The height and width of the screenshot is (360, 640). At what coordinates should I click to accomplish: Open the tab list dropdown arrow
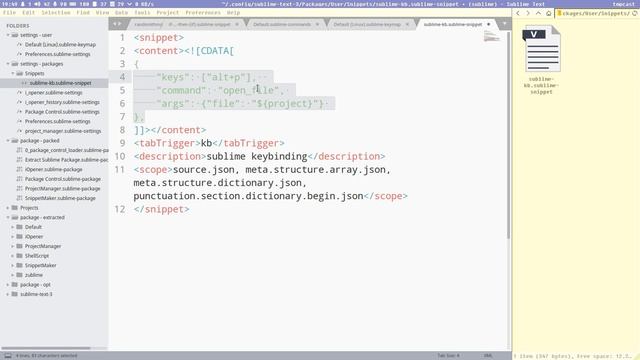[x=504, y=24]
